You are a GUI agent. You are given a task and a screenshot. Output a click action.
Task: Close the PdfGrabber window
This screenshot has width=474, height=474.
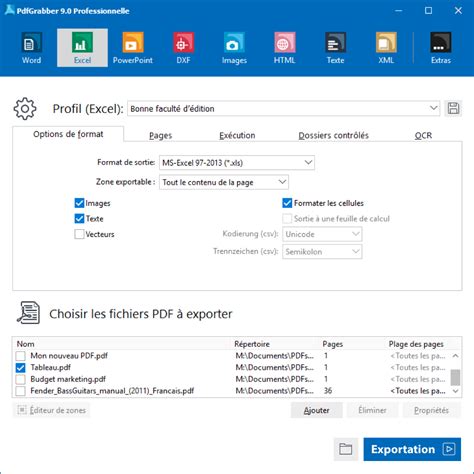[458, 11]
